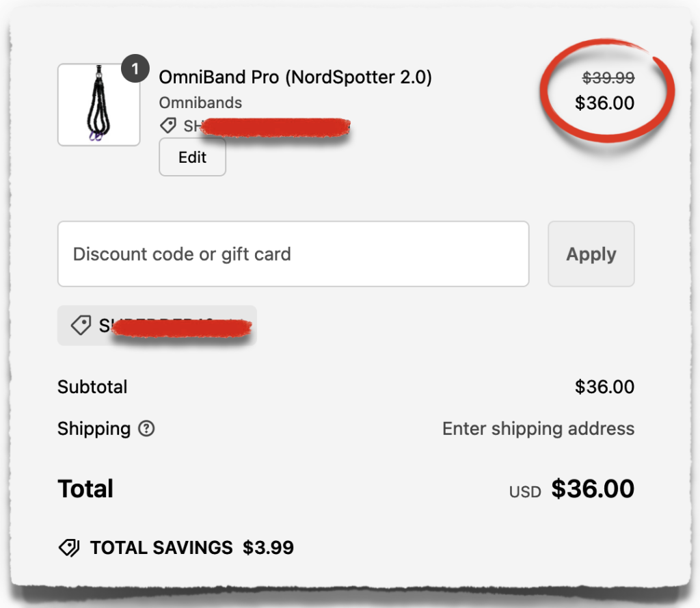
Task: Select the circled $36.00 price
Action: [606, 103]
